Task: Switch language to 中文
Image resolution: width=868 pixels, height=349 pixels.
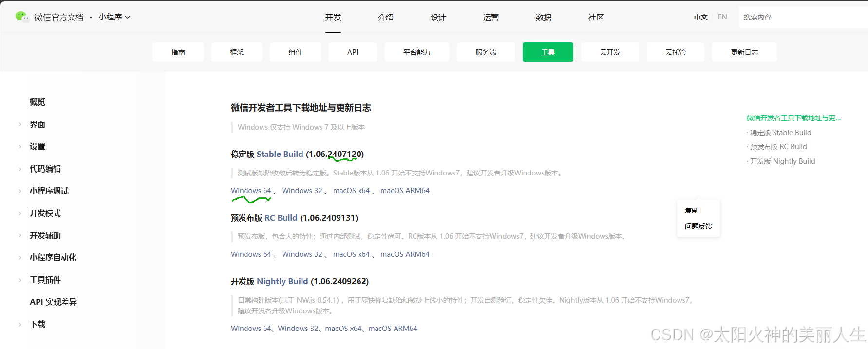Action: (x=701, y=17)
